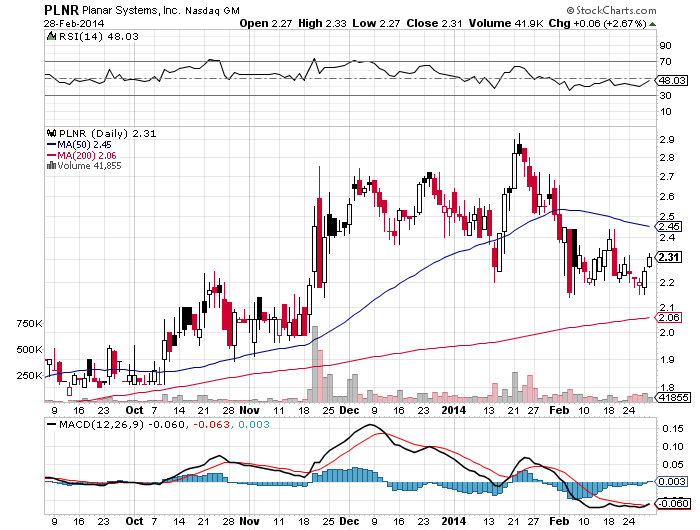Click the 2.45 MA(50) price tag
700x530 pixels.
point(668,226)
